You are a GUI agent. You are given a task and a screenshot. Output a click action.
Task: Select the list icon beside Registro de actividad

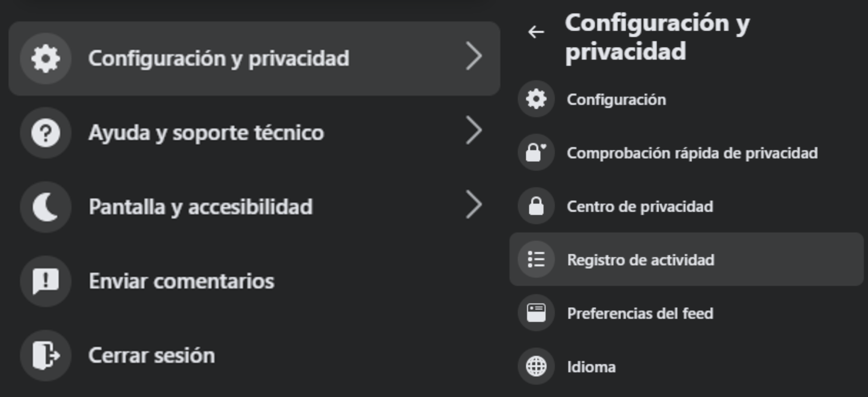(x=536, y=260)
